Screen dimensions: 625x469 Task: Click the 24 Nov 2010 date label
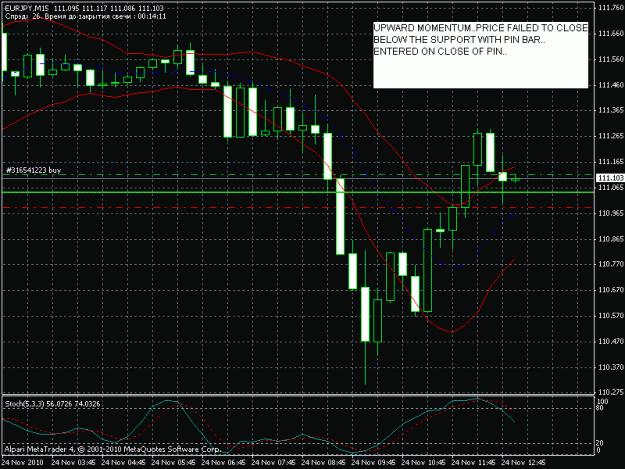pyautogui.click(x=22, y=463)
